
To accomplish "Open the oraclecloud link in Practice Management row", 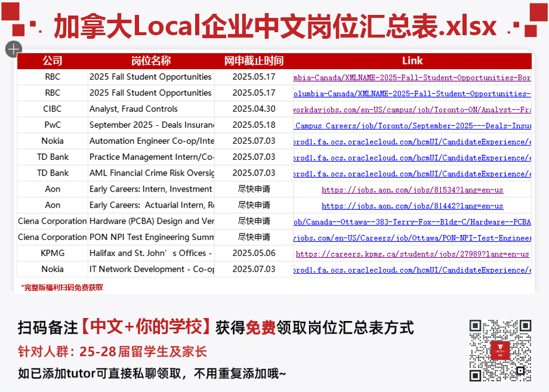I will tap(412, 158).
